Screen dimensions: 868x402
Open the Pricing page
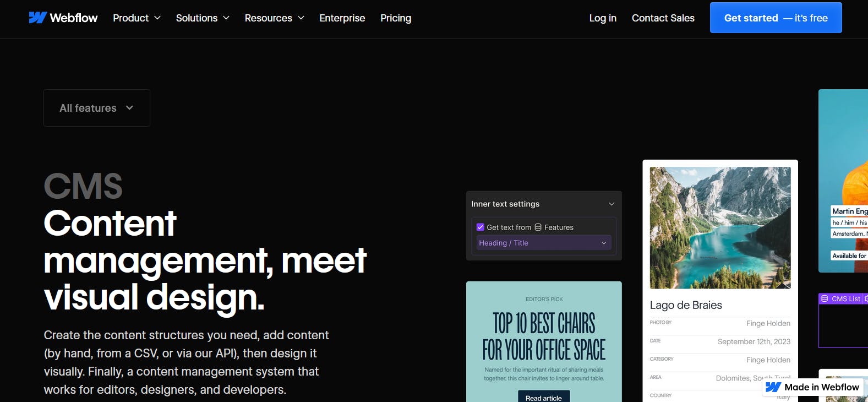tap(396, 18)
